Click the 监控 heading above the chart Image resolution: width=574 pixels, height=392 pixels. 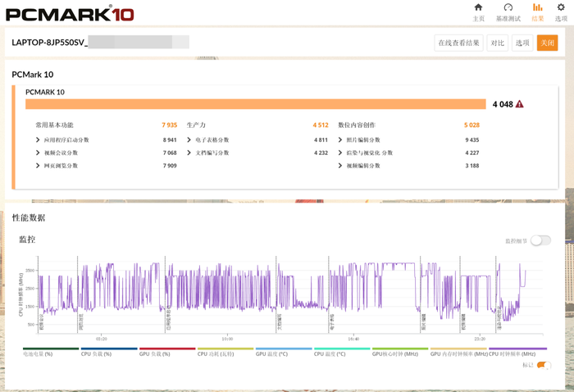[27, 239]
